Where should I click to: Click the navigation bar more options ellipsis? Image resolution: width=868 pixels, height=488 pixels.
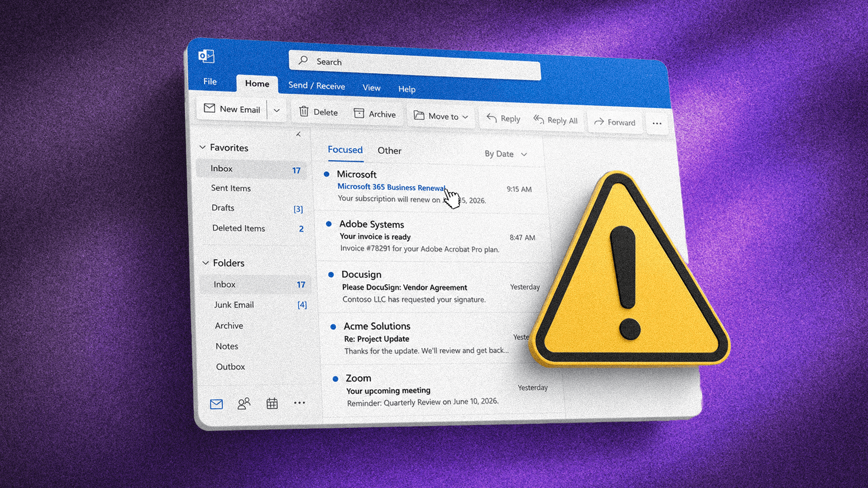pos(299,403)
